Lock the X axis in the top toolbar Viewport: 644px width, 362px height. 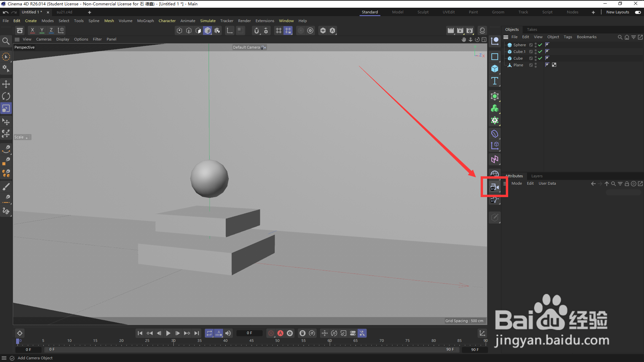32,31
